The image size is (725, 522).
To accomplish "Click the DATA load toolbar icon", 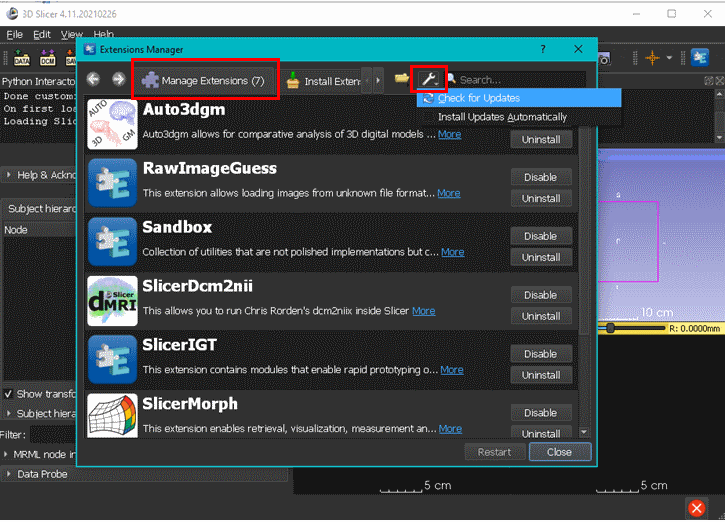I will pyautogui.click(x=21, y=58).
